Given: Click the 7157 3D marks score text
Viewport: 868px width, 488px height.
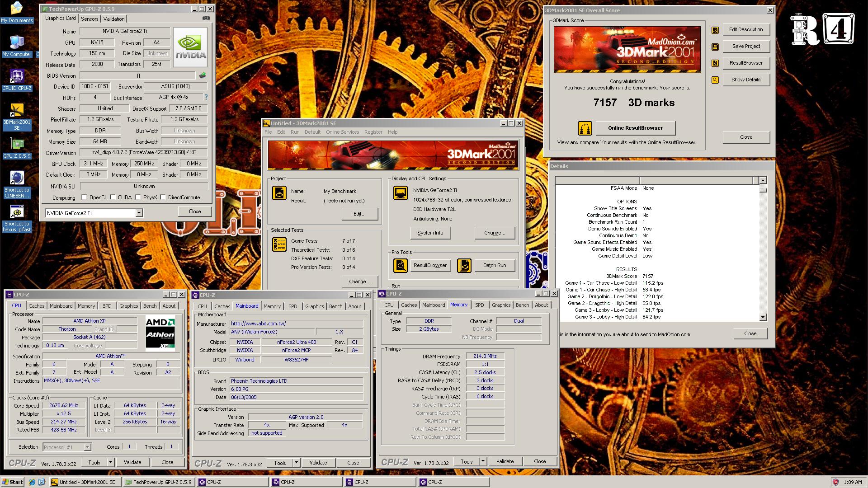Looking at the screenshot, I should point(634,103).
